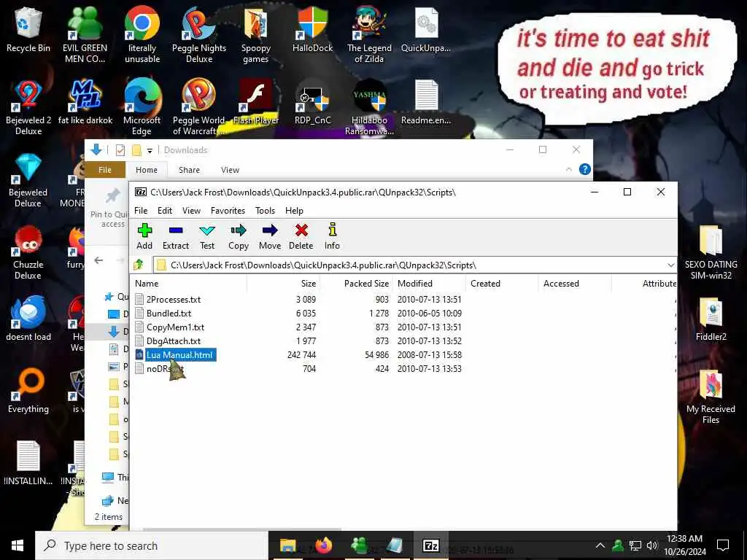Image resolution: width=747 pixels, height=560 pixels.
Task: Switch to View tab in Downloads window
Action: tap(230, 170)
